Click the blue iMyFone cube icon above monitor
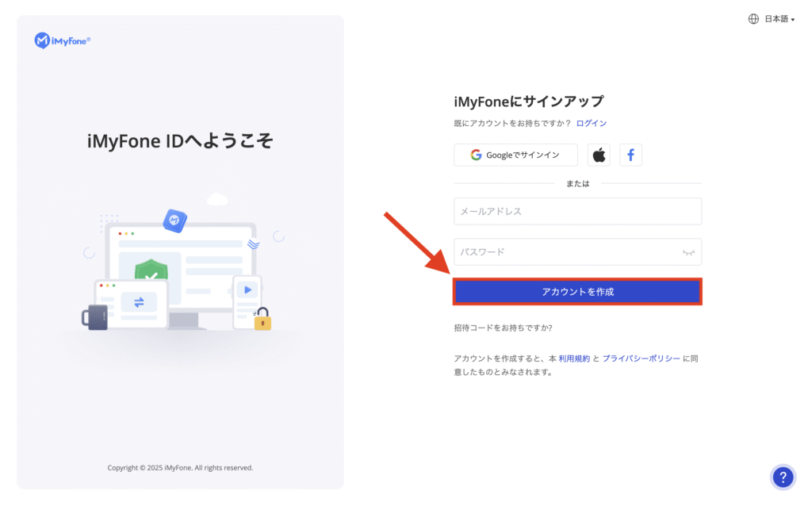Image resolution: width=812 pixels, height=506 pixels. 174,220
